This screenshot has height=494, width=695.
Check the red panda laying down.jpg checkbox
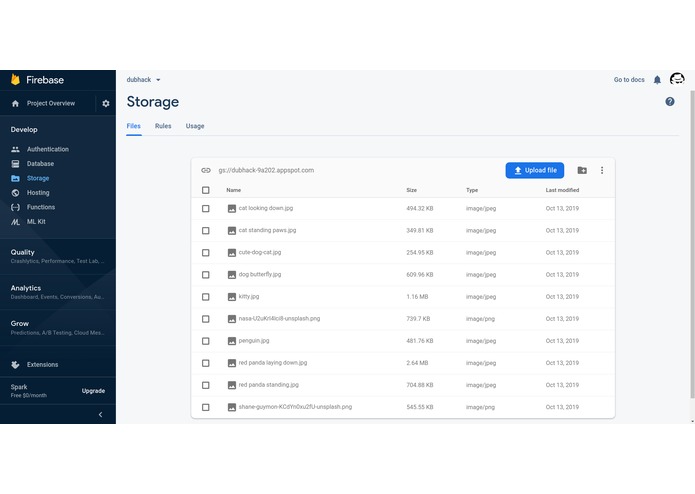(x=206, y=363)
